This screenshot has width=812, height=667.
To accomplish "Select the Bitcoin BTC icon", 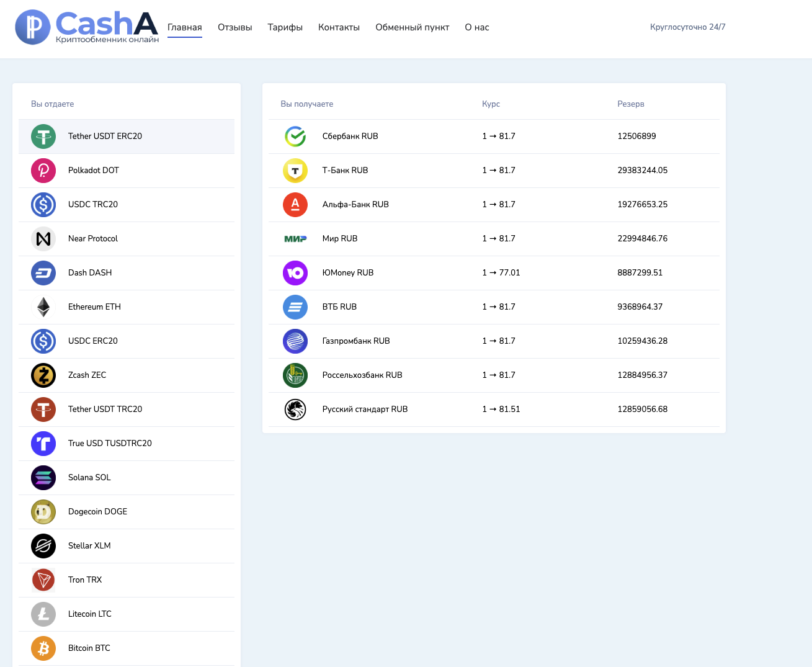I will point(43,648).
